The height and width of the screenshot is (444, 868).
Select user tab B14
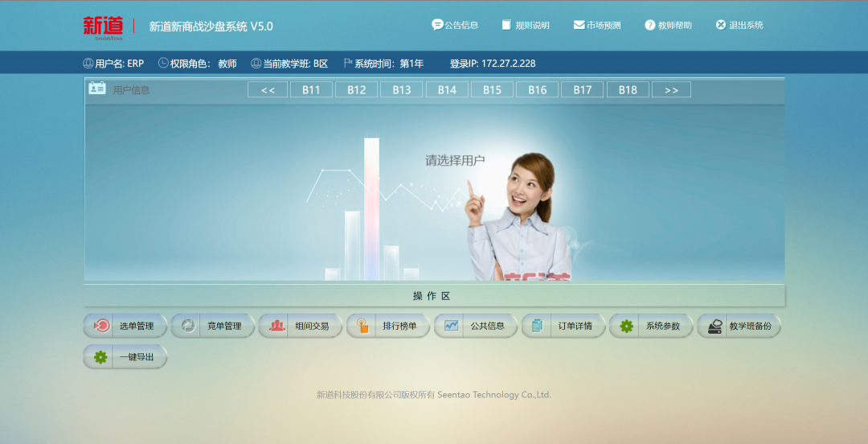pyautogui.click(x=447, y=90)
